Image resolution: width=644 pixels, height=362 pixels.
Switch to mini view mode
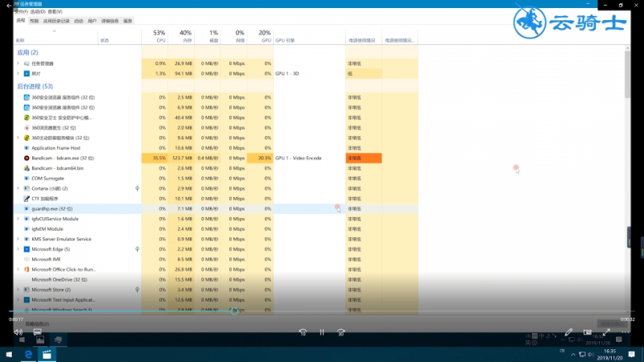[588, 332]
